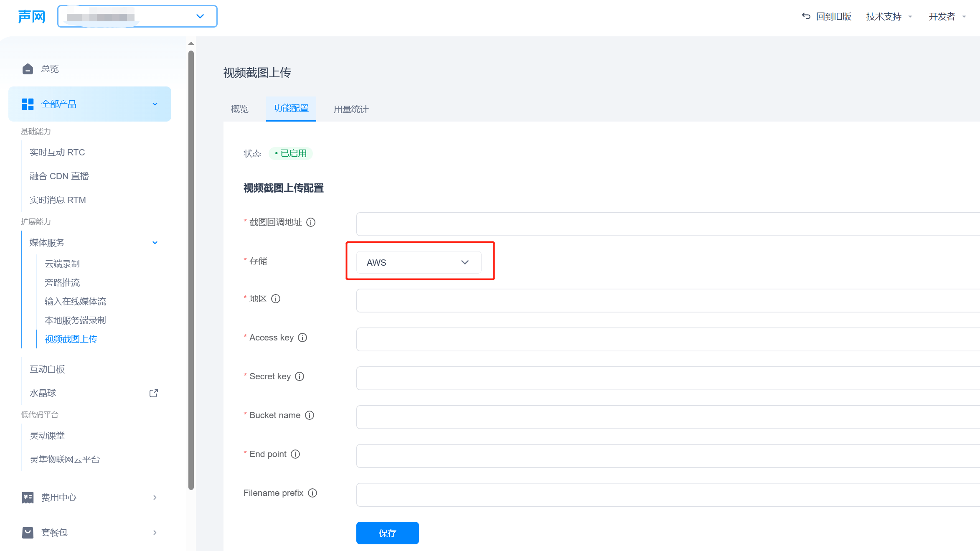Screen dimensions: 980x551
Task: Open the project selector dropdown
Action: tap(137, 17)
